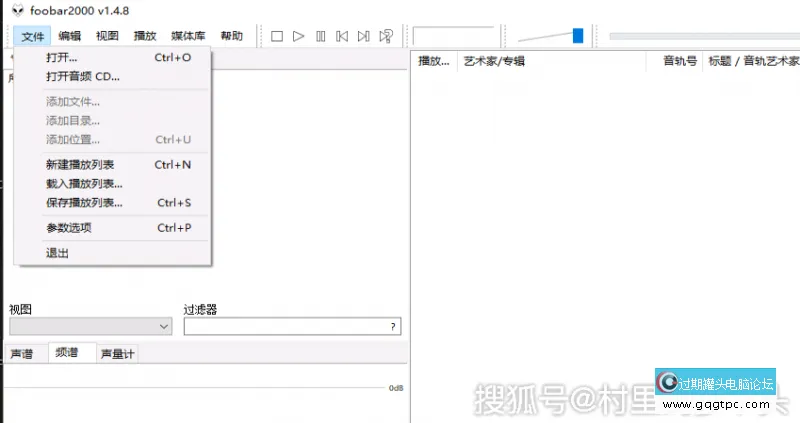
Task: Open the 媒体库 menu
Action: coord(188,36)
